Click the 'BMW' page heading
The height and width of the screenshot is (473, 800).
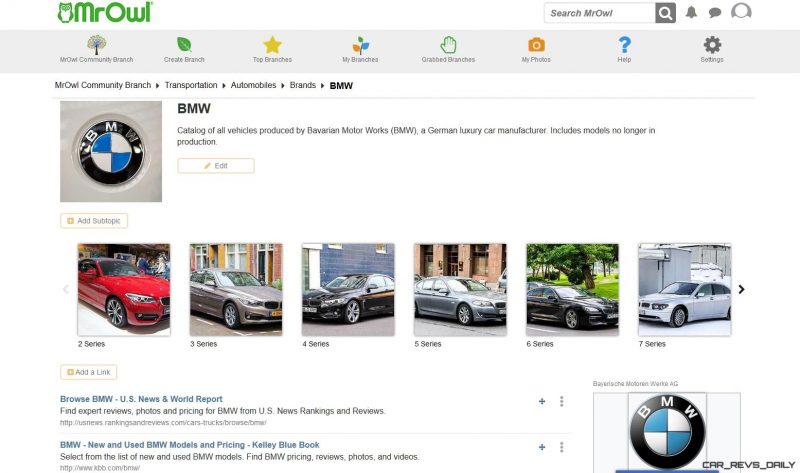tap(194, 109)
